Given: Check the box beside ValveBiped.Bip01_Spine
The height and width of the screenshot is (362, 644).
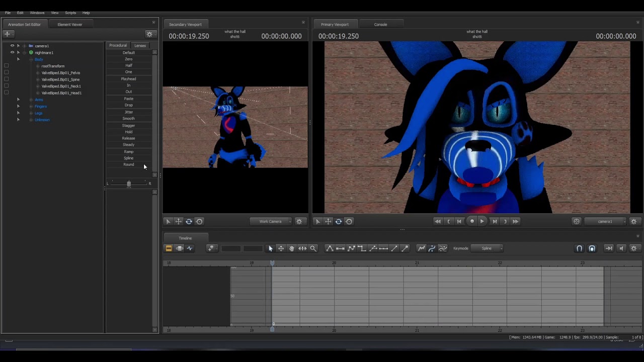Looking at the screenshot, I should [x=6, y=79].
